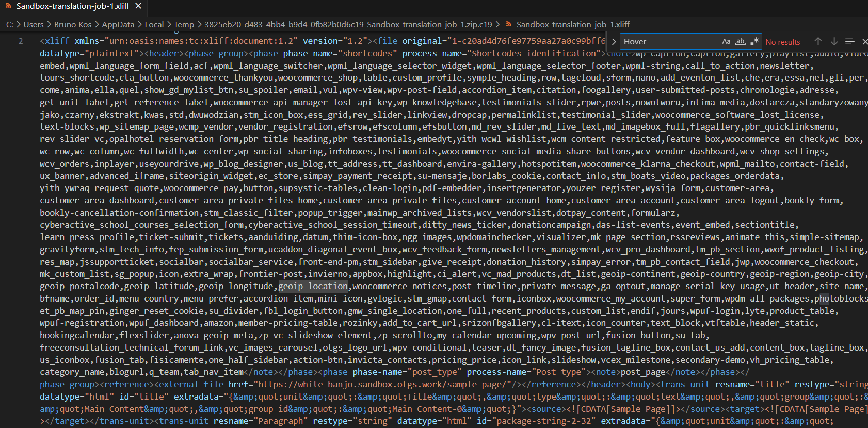The height and width of the screenshot is (428, 868).
Task: Click the 'wpml_language_switcher' shortcode
Action: click(268, 66)
